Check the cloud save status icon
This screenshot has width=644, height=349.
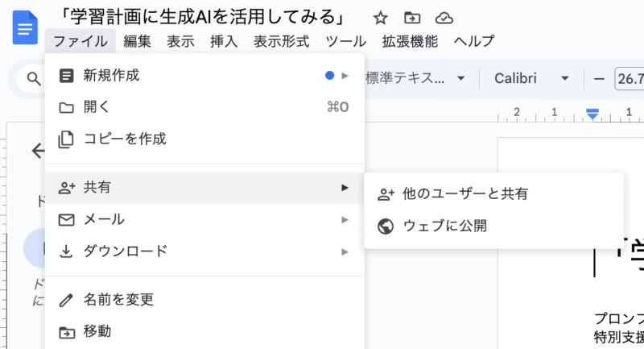tap(444, 18)
